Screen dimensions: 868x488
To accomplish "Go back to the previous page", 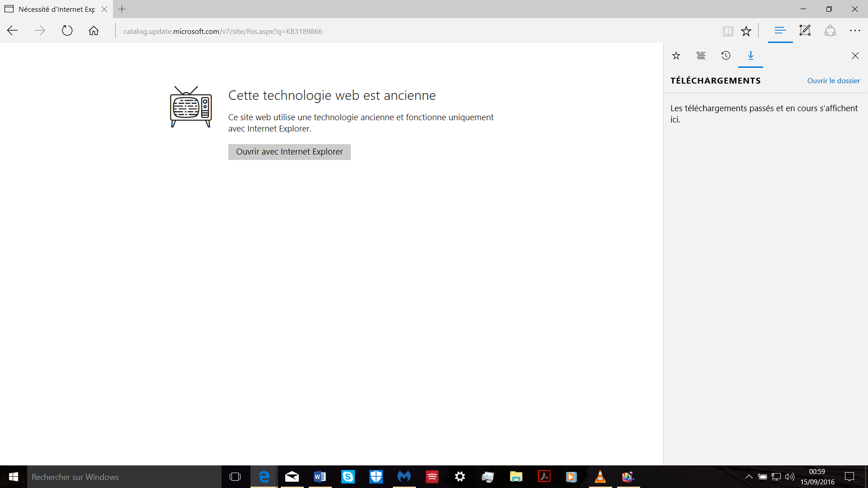I will tap(13, 31).
